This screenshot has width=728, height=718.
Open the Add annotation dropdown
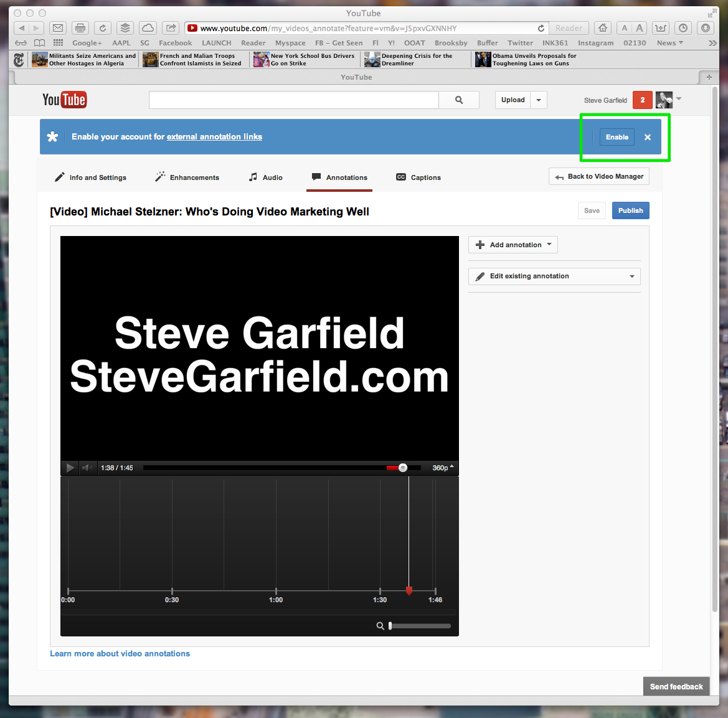513,245
